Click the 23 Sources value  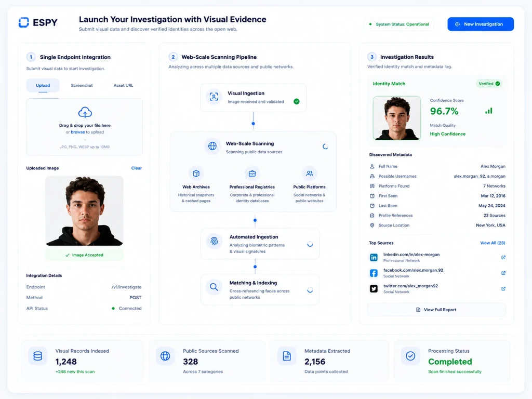pyautogui.click(x=495, y=216)
